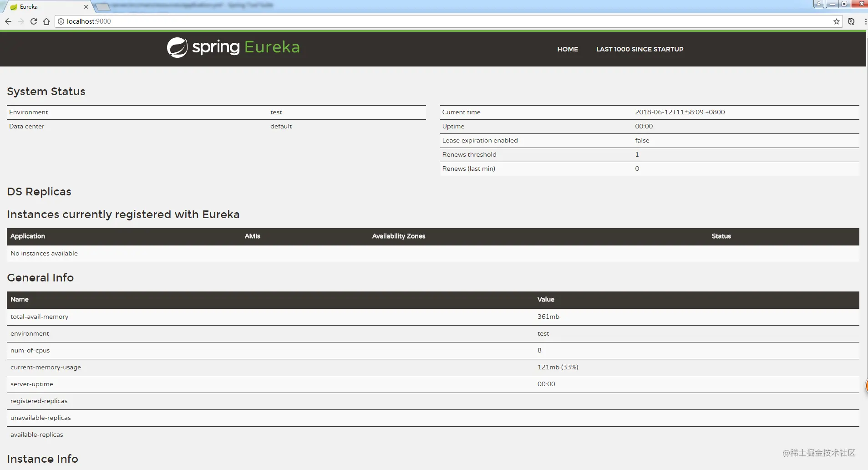Reload the localhost:9000 page
The height and width of the screenshot is (470, 868).
[34, 21]
